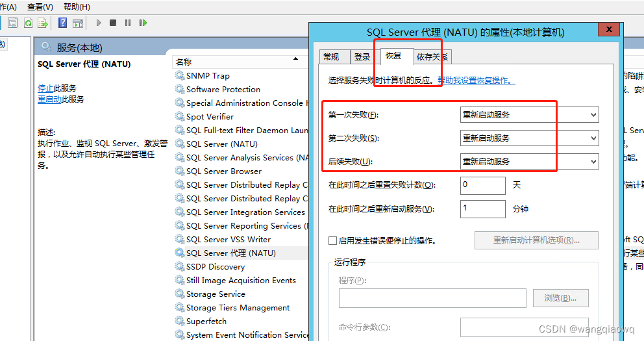The width and height of the screenshot is (644, 341).
Task: Open the 帮助我设置恢复操作 link
Action: 476,80
